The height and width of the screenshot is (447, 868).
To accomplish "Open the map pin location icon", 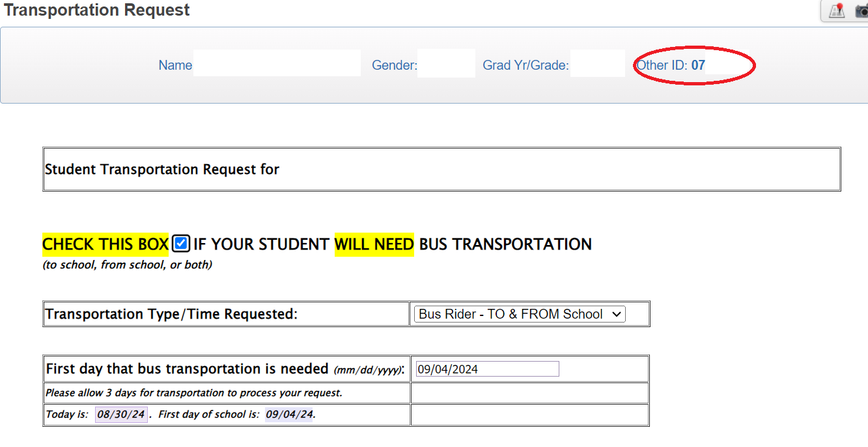I will (x=836, y=11).
